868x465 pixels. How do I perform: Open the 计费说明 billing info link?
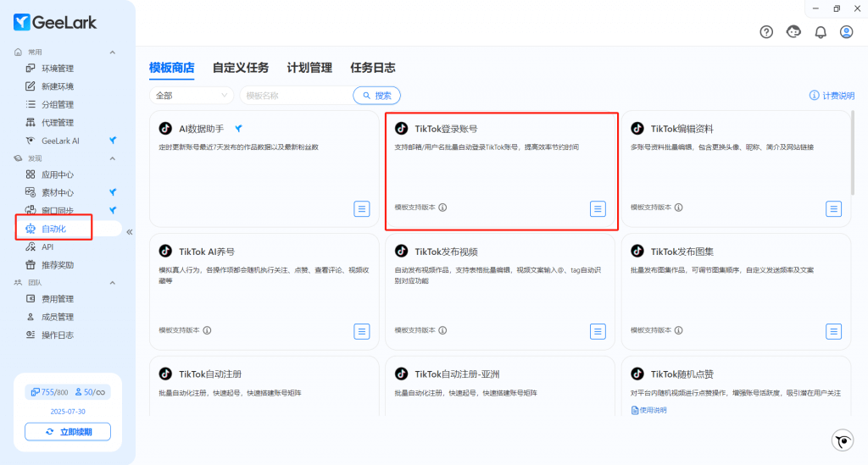click(x=832, y=96)
